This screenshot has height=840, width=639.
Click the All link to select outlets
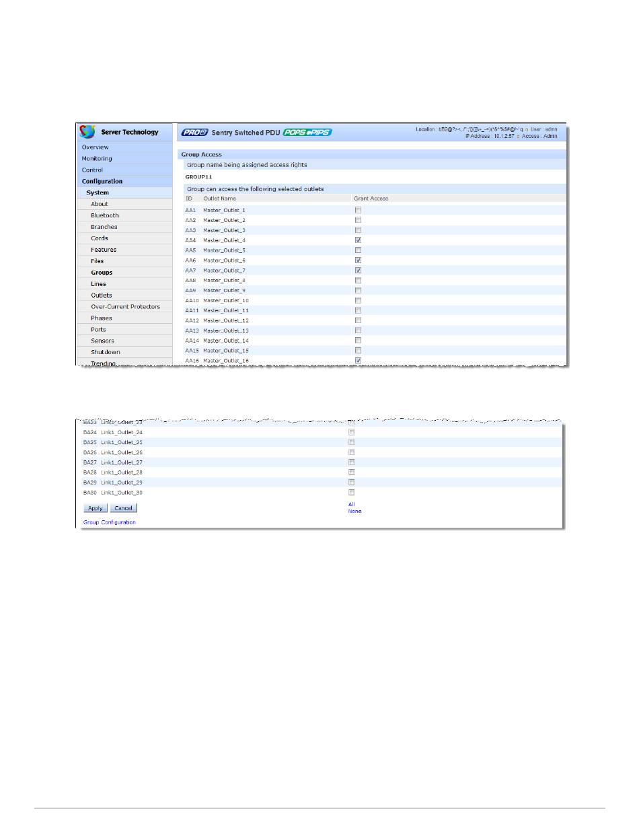tap(351, 504)
